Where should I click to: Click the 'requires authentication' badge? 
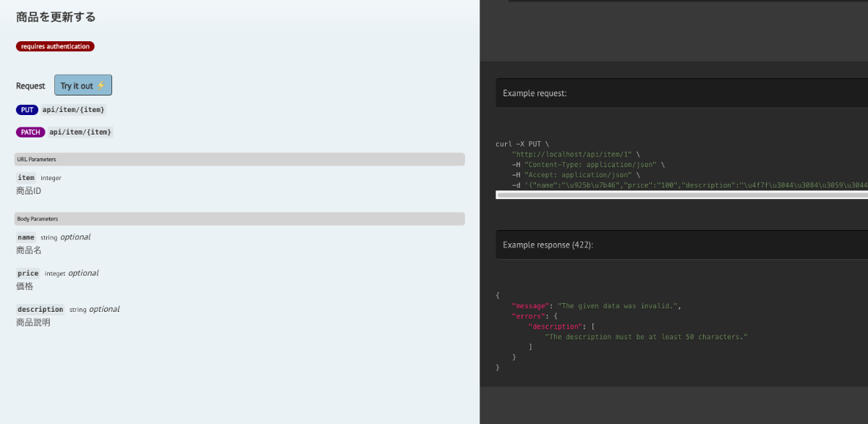[x=55, y=46]
